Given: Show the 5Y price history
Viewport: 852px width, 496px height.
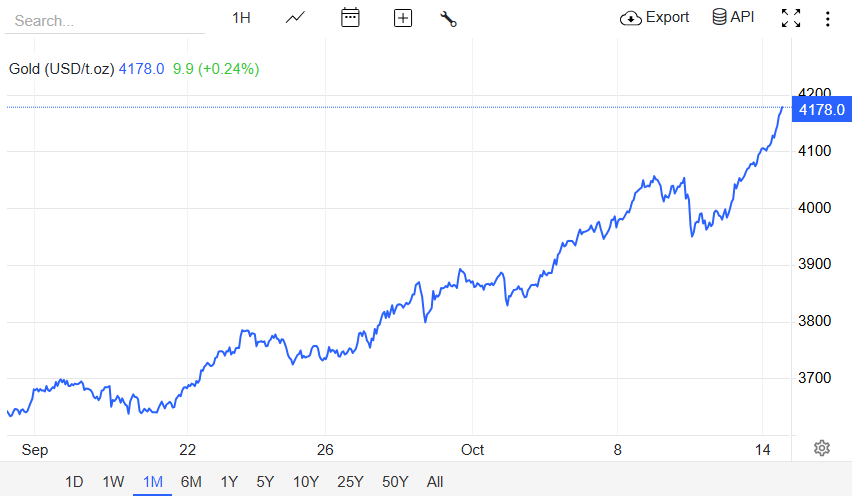Looking at the screenshot, I should click(265, 482).
